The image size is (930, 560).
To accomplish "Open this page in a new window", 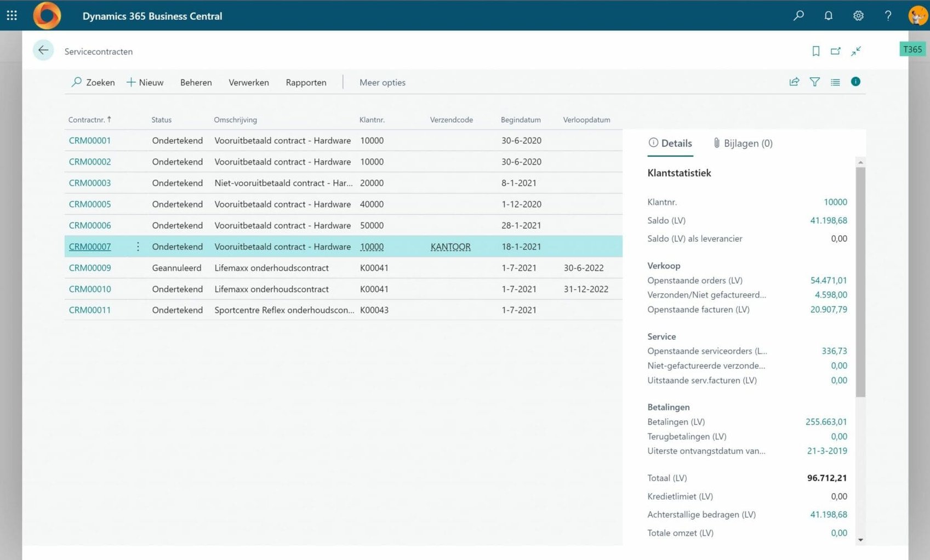I will pyautogui.click(x=836, y=51).
